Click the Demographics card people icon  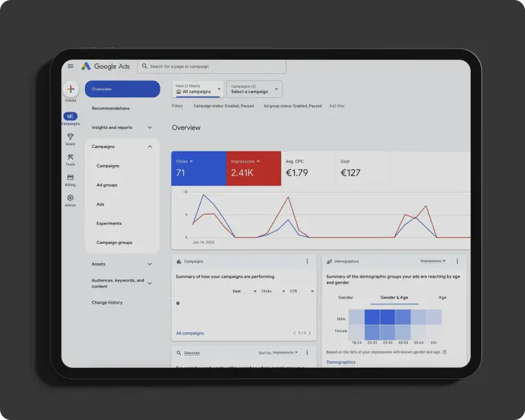click(329, 261)
